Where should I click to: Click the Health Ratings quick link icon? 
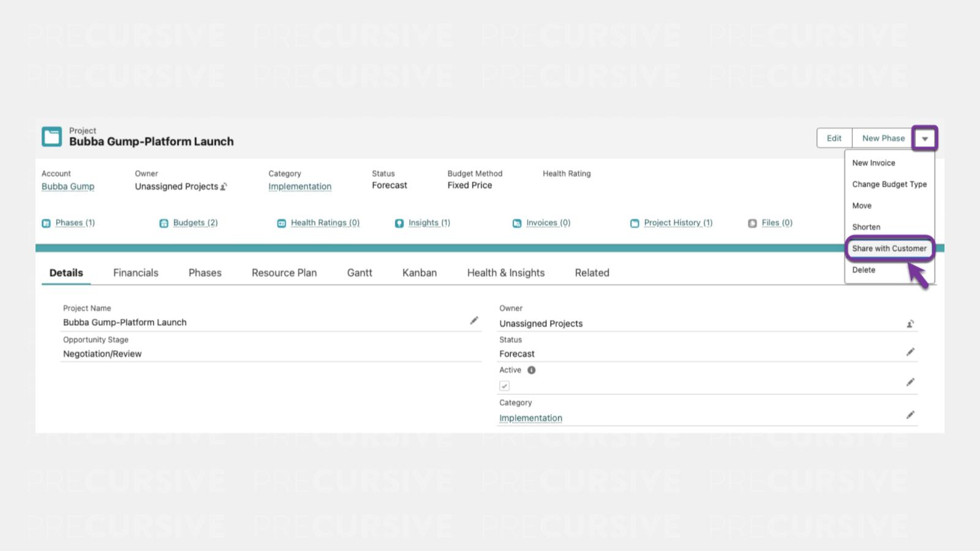point(281,223)
